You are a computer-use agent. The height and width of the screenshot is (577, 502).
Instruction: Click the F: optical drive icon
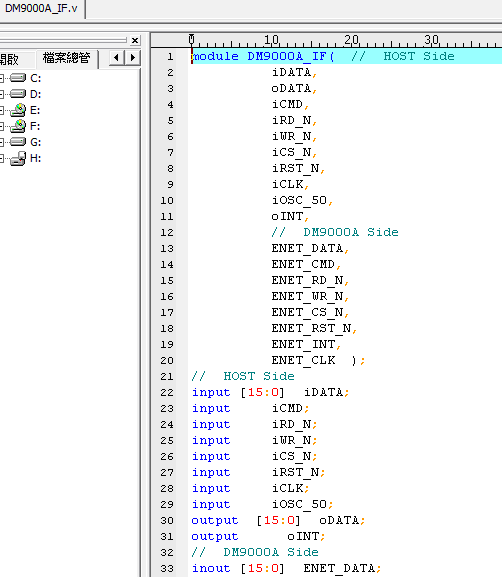18,126
